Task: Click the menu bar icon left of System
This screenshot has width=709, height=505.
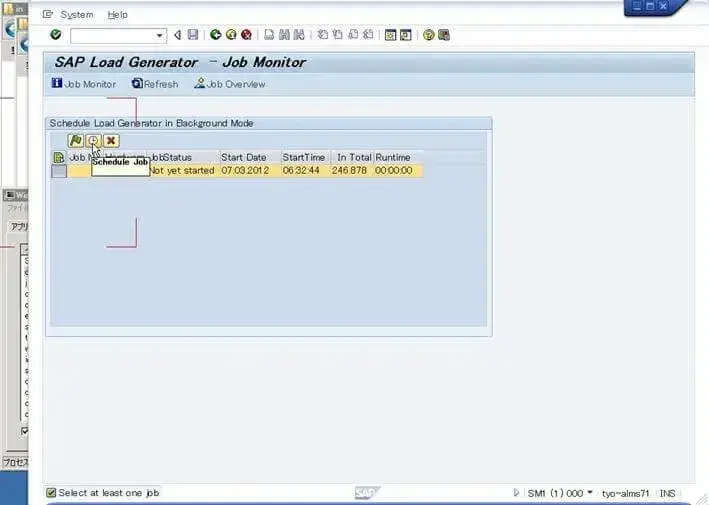Action: pos(47,14)
